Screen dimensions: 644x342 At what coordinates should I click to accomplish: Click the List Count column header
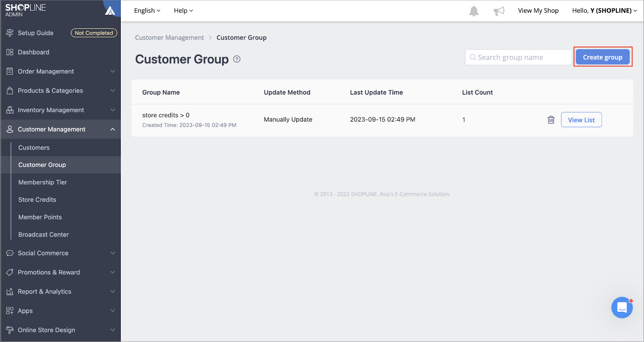point(477,92)
